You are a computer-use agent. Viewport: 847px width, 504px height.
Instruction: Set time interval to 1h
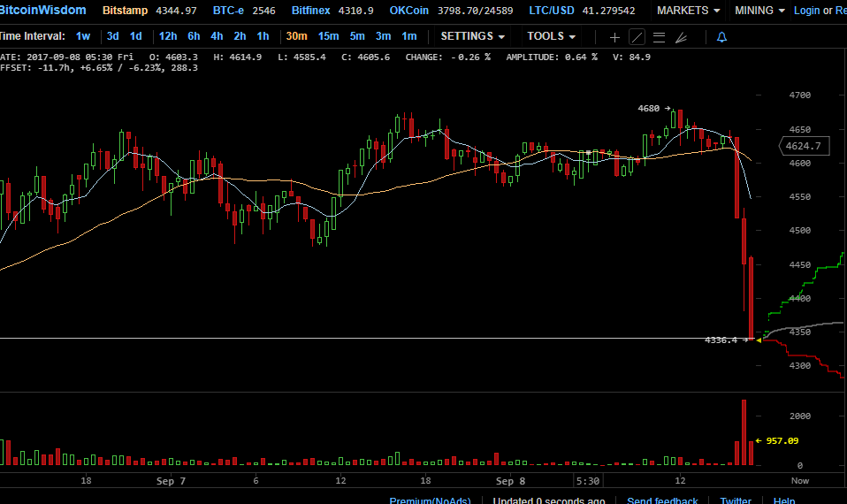click(x=263, y=36)
